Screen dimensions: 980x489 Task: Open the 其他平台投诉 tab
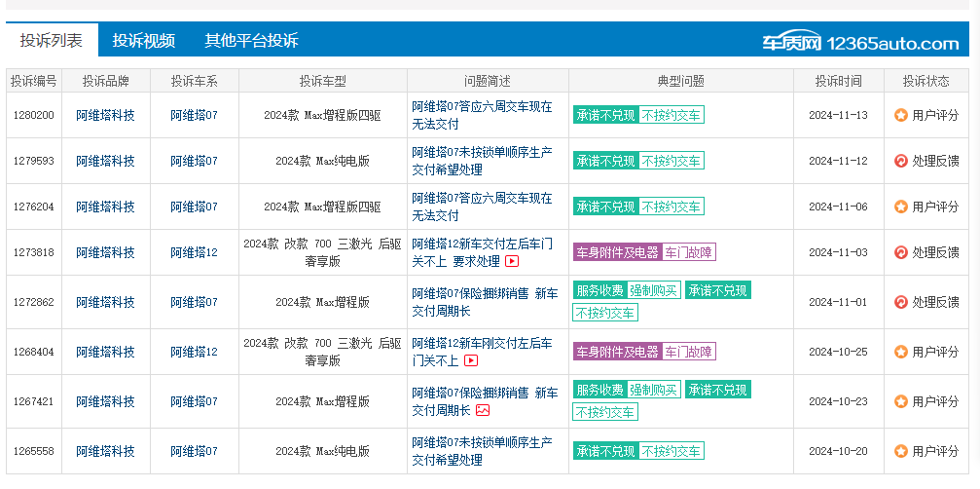[251, 41]
